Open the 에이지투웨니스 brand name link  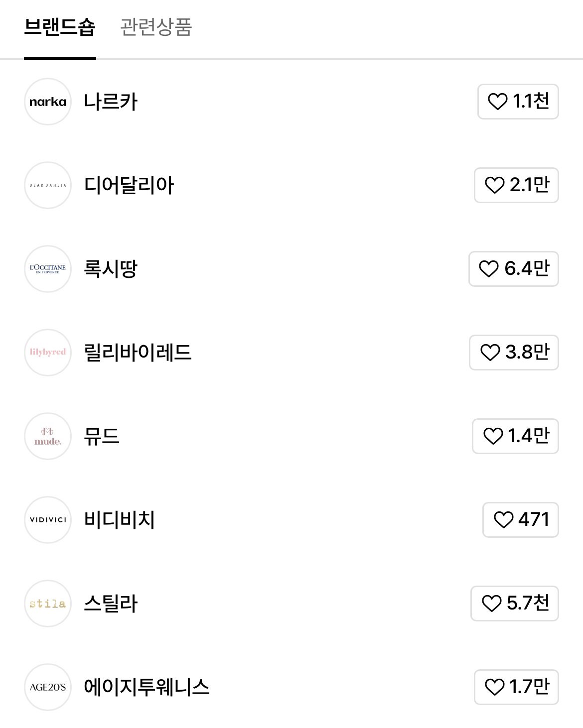tap(146, 687)
